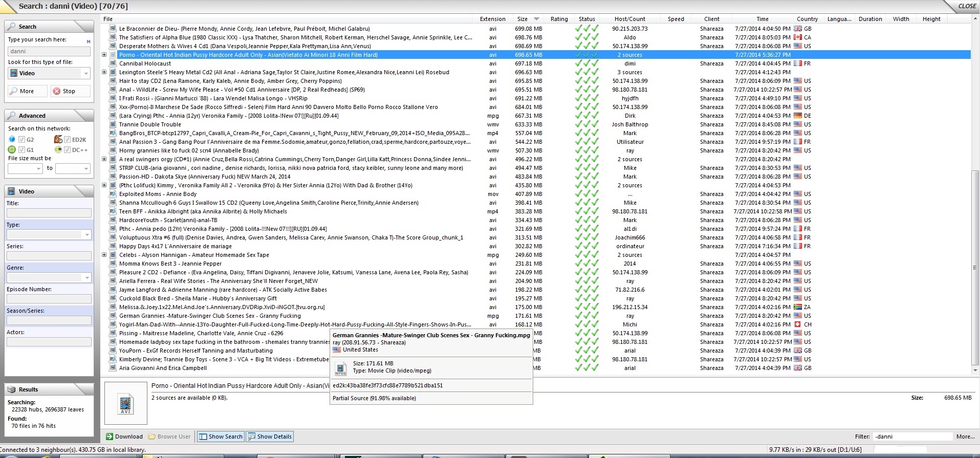Screen dimensions: 980x458
Task: Toggle the ED2K network checkbox
Action: 67,139
